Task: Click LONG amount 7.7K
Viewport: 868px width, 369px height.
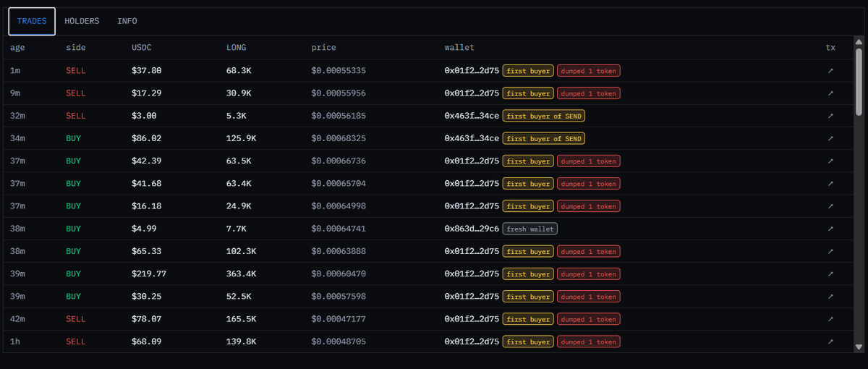Action: point(237,229)
